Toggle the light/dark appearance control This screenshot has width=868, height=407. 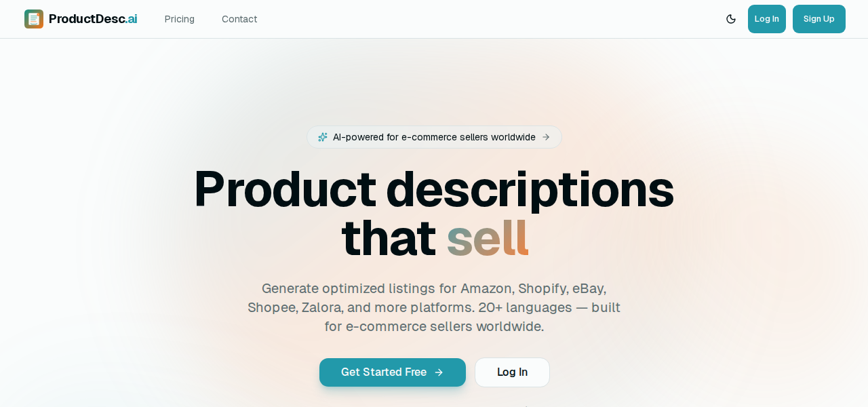730,18
